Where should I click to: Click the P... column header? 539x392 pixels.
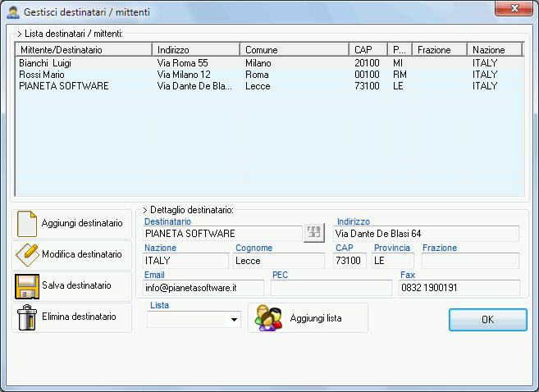[x=400, y=50]
